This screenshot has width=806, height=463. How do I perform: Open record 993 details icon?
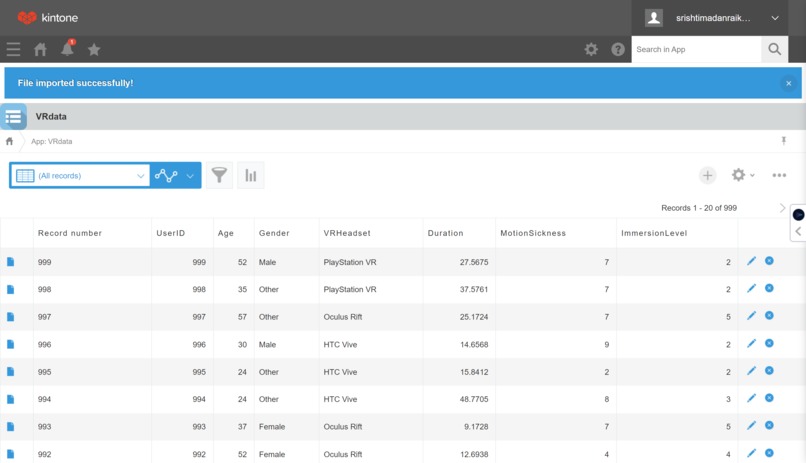coord(10,427)
